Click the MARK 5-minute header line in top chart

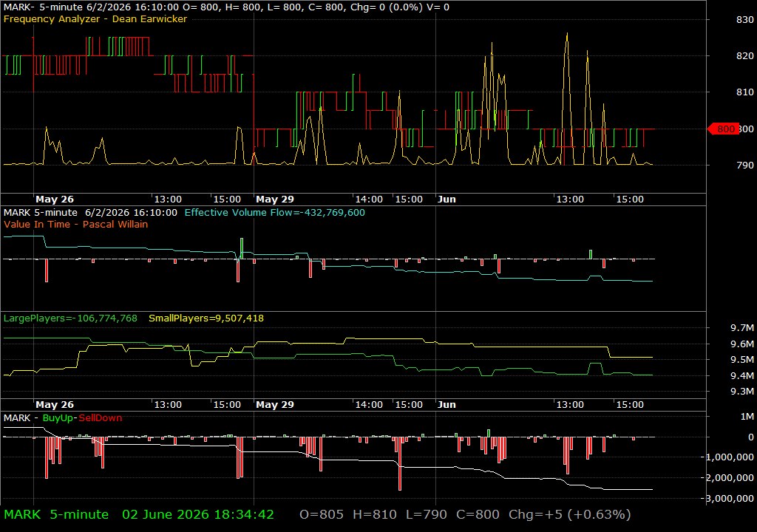click(226, 7)
